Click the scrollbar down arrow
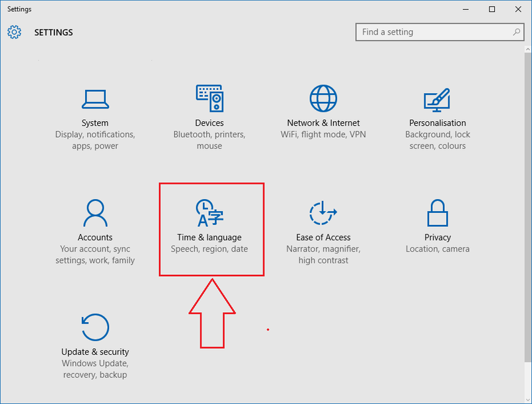The width and height of the screenshot is (532, 404). (x=527, y=399)
